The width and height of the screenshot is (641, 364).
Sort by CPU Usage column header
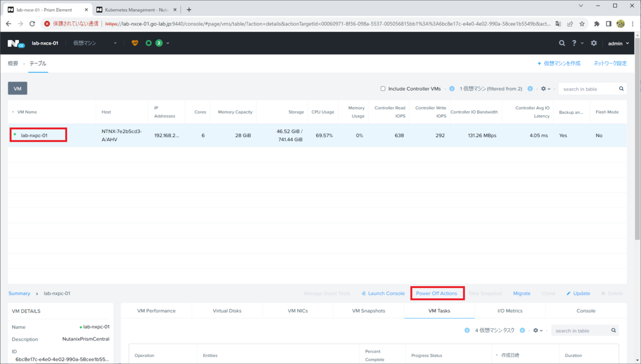click(x=323, y=112)
